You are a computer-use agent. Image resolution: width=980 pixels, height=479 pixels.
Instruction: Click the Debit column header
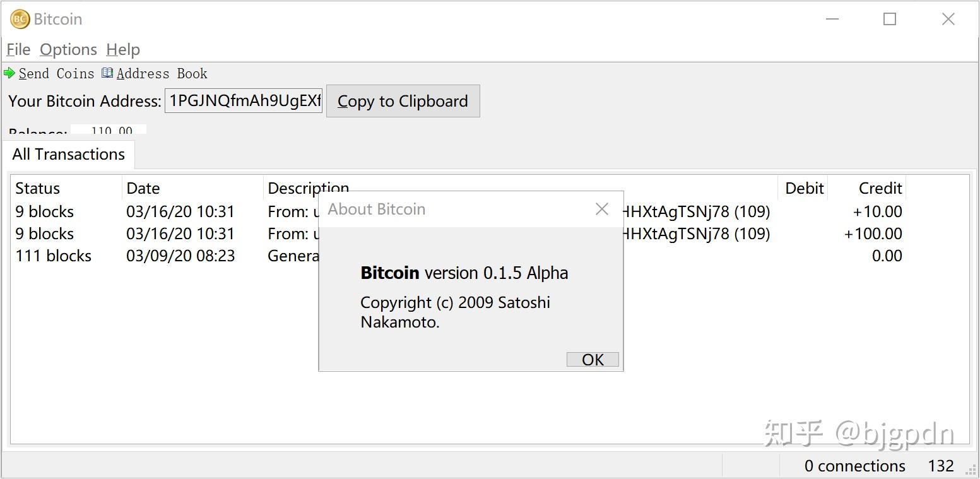(x=804, y=188)
